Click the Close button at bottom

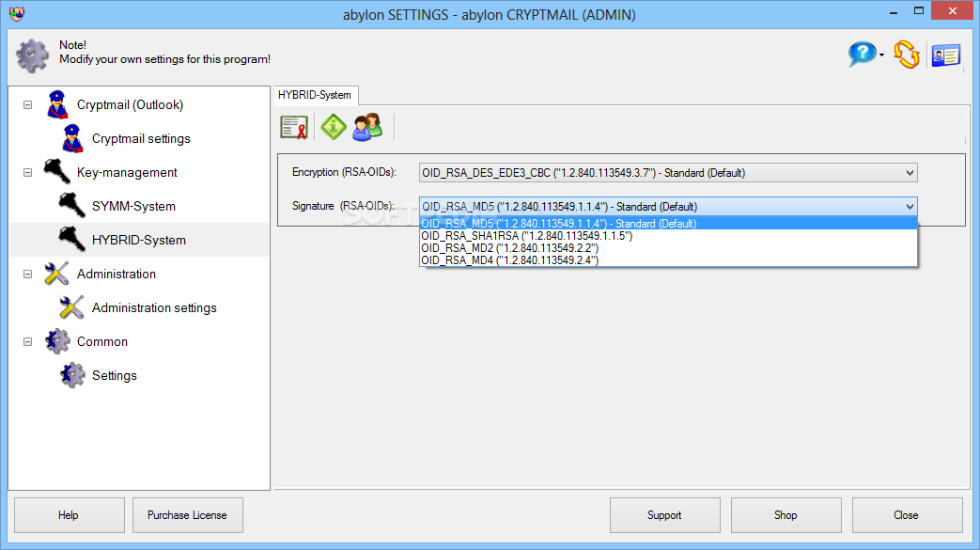click(x=907, y=515)
